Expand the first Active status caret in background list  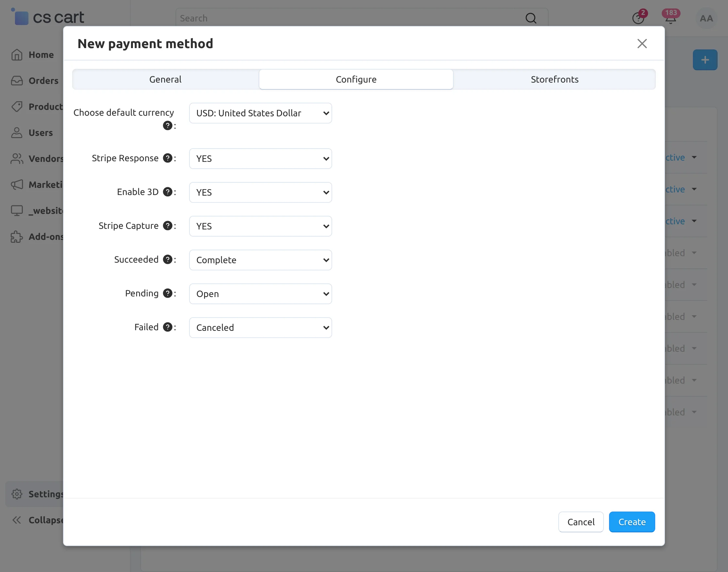[x=694, y=157]
